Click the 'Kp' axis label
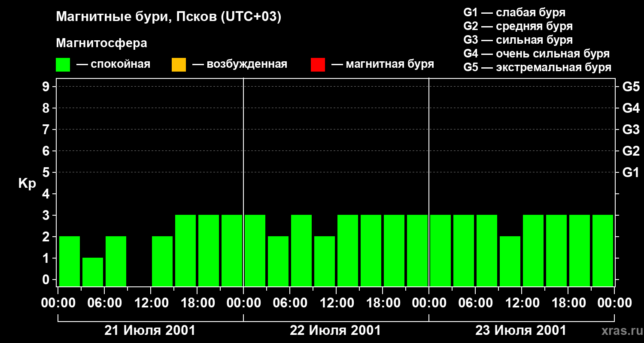 [x=27, y=184]
